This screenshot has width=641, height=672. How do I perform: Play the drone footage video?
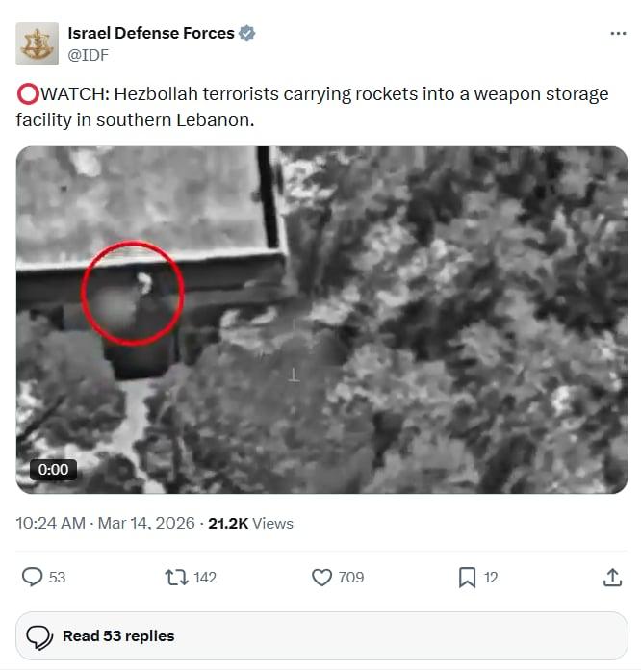[x=321, y=320]
